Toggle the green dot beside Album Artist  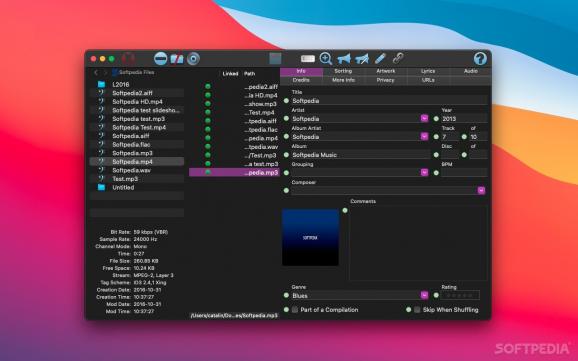286,137
